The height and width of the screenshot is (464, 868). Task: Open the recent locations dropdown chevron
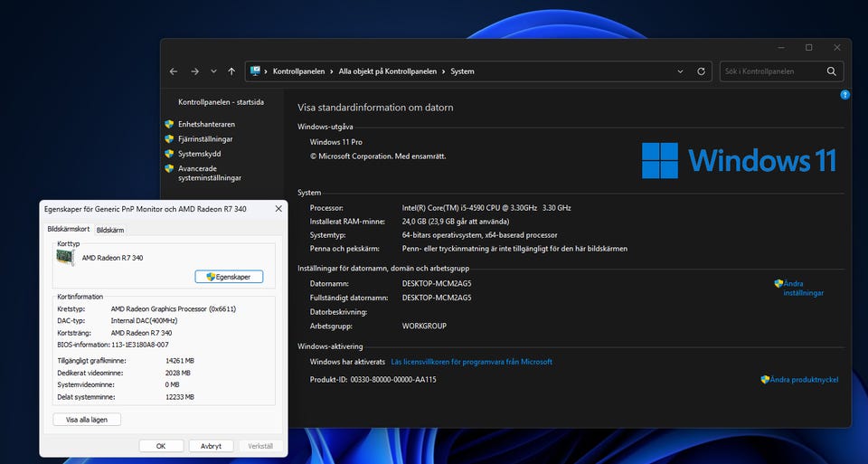[x=213, y=71]
